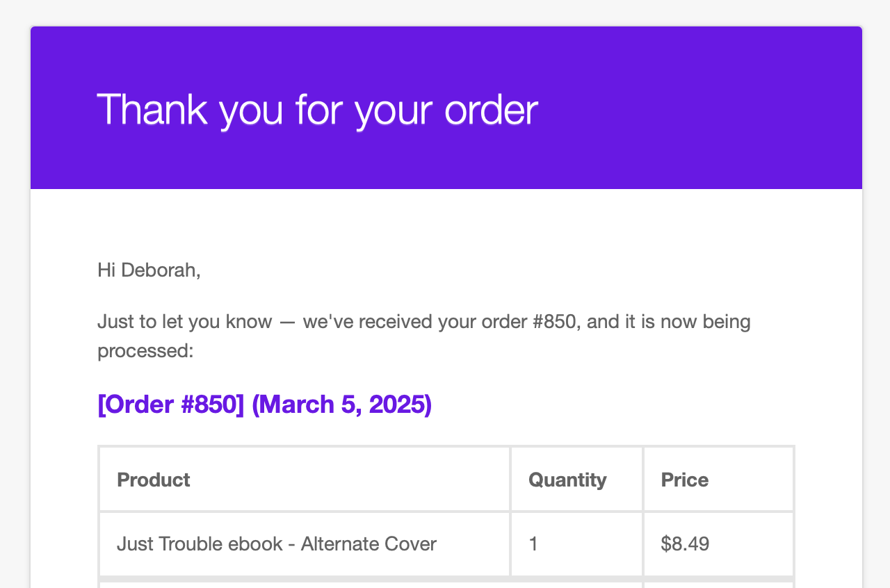Image resolution: width=890 pixels, height=588 pixels.
Task: Click the Quantity column header
Action: (x=567, y=480)
